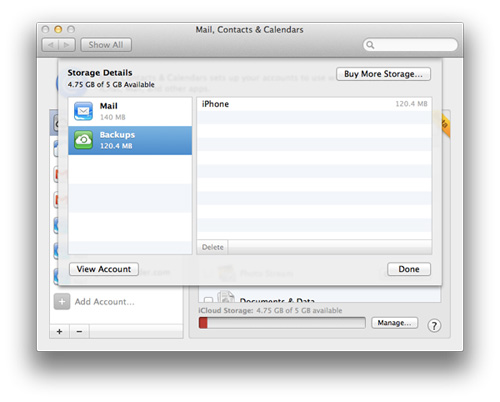The width and height of the screenshot is (500, 402).
Task: Click the Delete button under backup list
Action: [213, 247]
